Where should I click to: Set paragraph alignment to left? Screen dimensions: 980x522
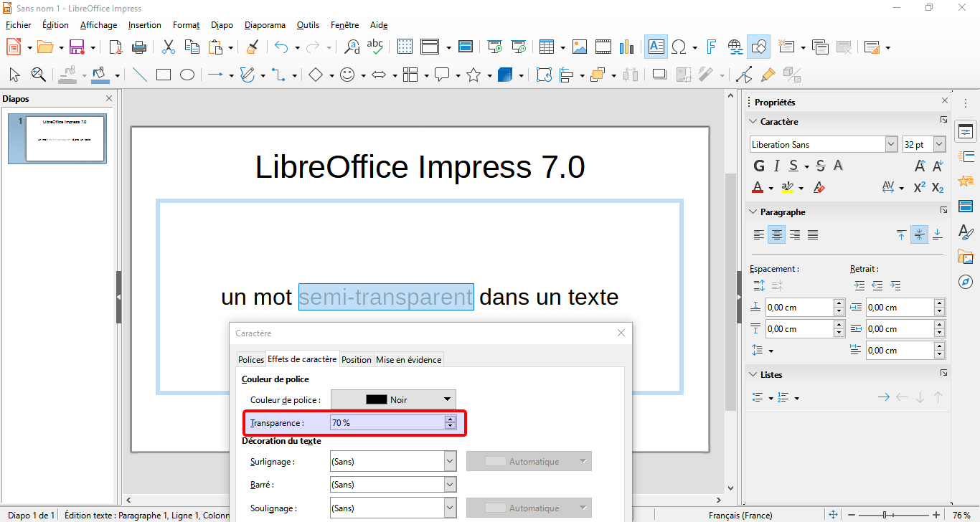(x=758, y=234)
